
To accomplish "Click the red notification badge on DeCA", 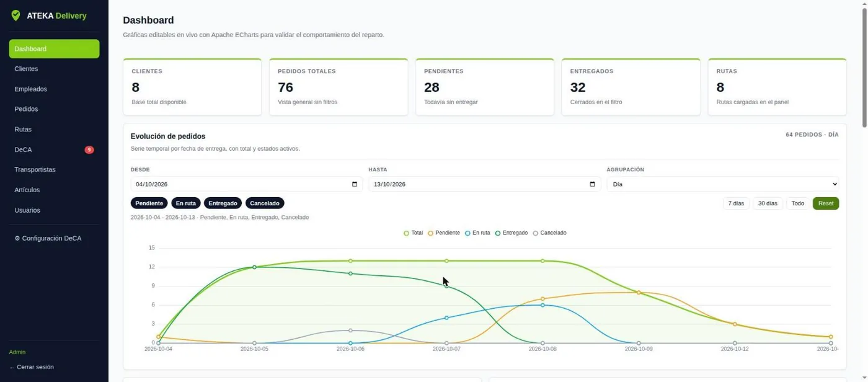I will [x=89, y=149].
